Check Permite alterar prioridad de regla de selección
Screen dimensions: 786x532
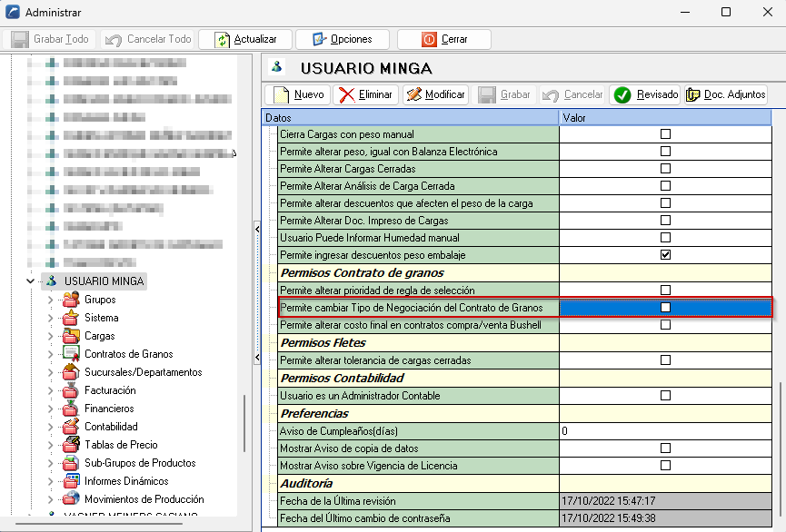(x=665, y=290)
